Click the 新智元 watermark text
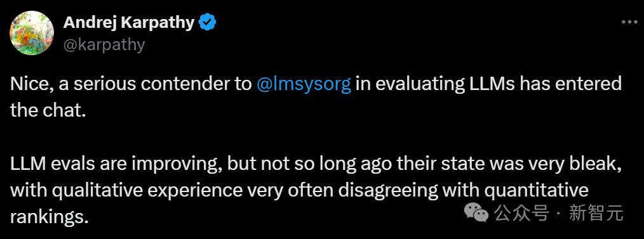Viewport: 644px width, 239px height. (x=596, y=214)
